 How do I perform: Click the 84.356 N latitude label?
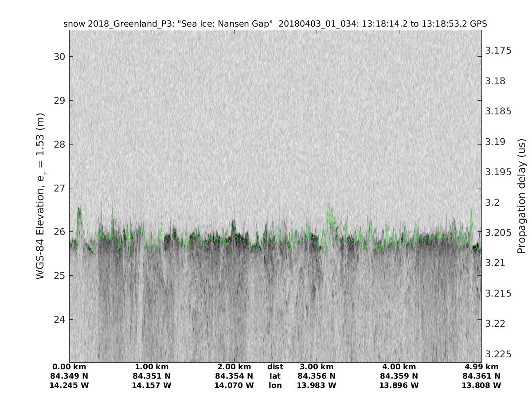pos(317,376)
